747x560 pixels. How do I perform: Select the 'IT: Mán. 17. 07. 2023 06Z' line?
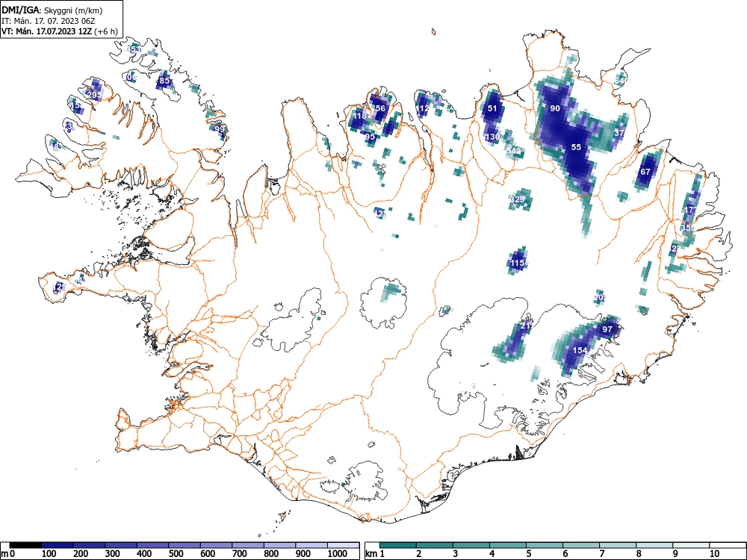click(x=48, y=21)
